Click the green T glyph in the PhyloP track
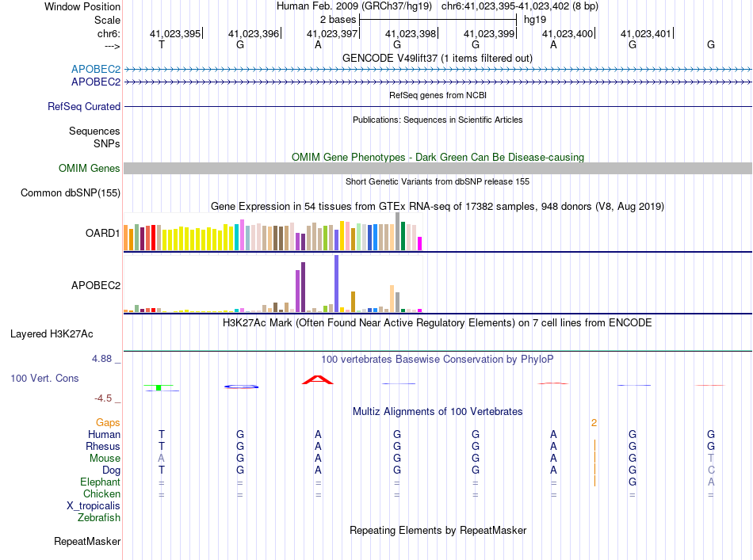This screenshot has width=753, height=560. coord(159,387)
